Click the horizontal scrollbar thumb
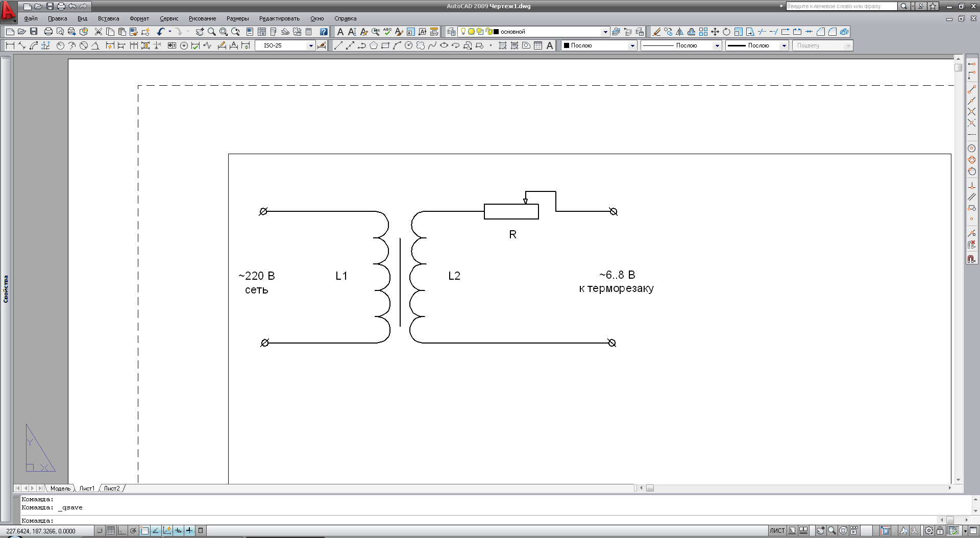Screen dimensions: 980x538 [x=650, y=488]
